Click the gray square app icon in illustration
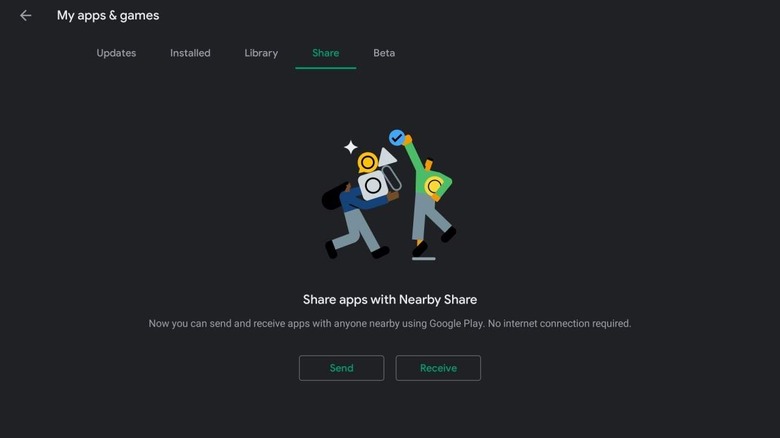 click(x=373, y=185)
